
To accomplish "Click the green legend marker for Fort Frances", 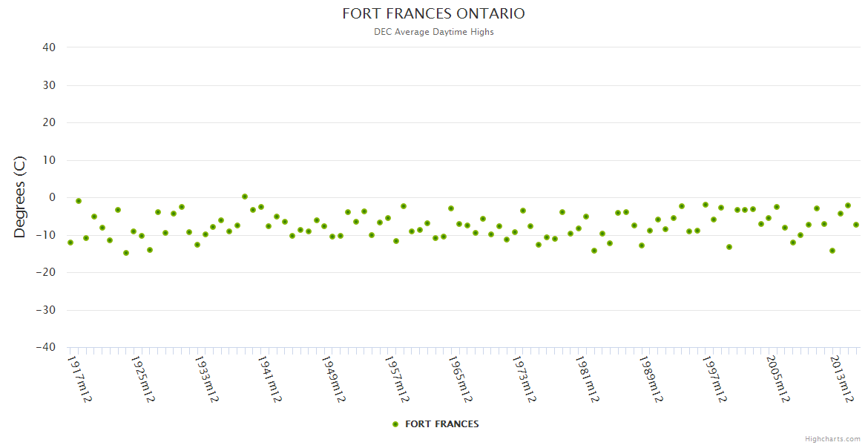I will 395,424.
